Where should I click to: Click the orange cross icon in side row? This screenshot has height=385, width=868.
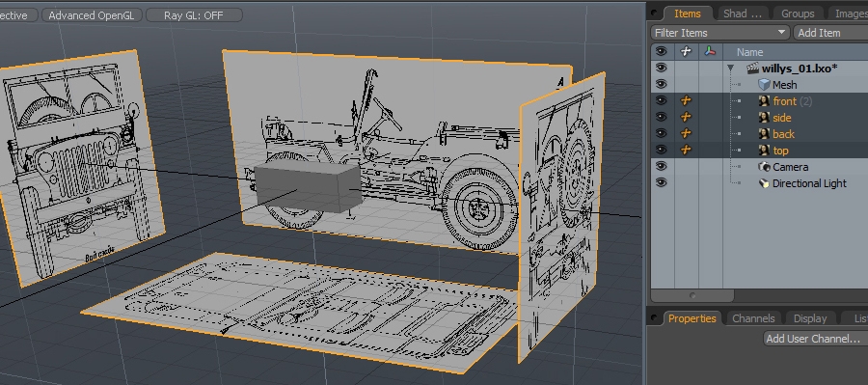pos(686,118)
